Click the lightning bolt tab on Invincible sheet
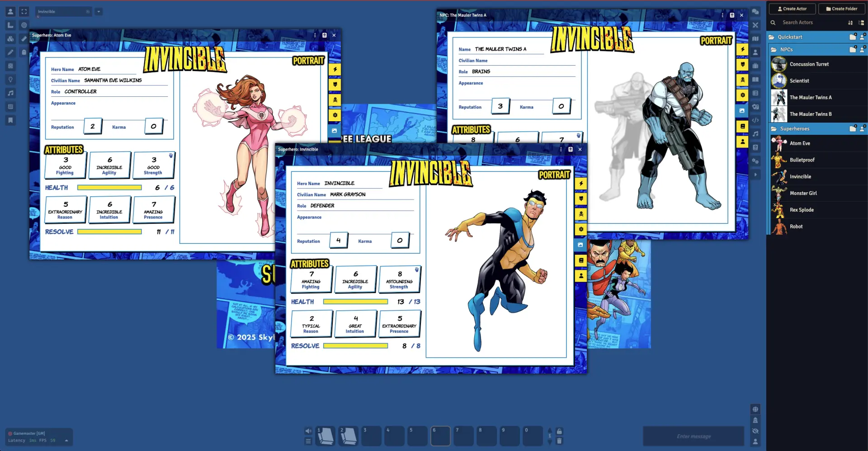 coord(581,184)
